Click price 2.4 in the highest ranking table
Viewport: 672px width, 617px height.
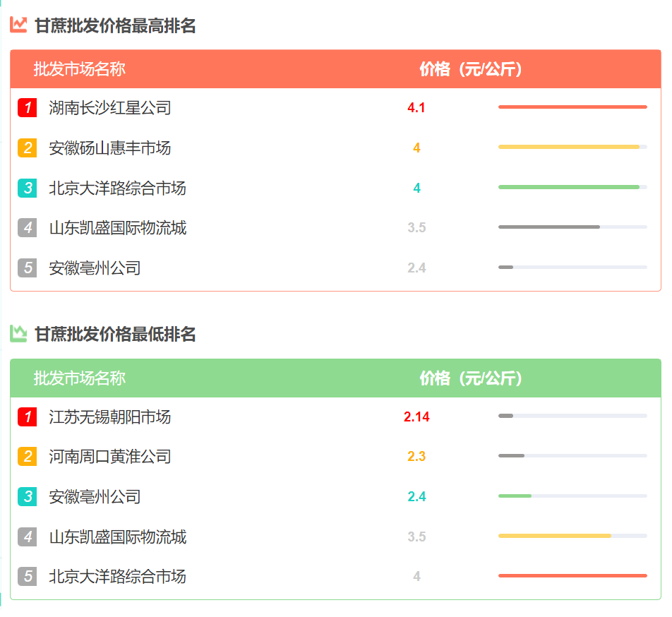tap(416, 268)
